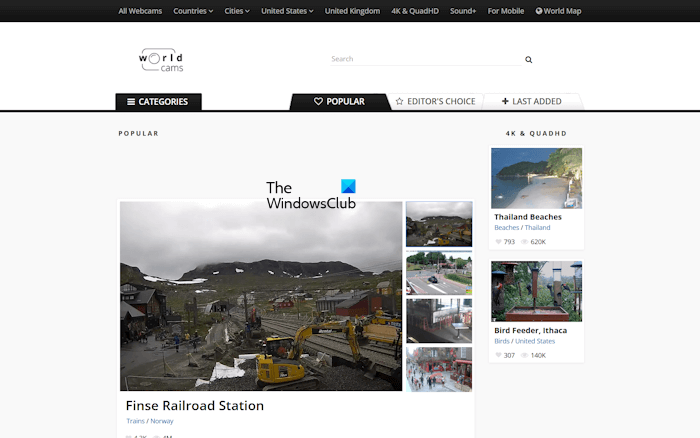Screen dimensions: 700x438
Task: Switch to the Last Added tab
Action: pos(533,101)
